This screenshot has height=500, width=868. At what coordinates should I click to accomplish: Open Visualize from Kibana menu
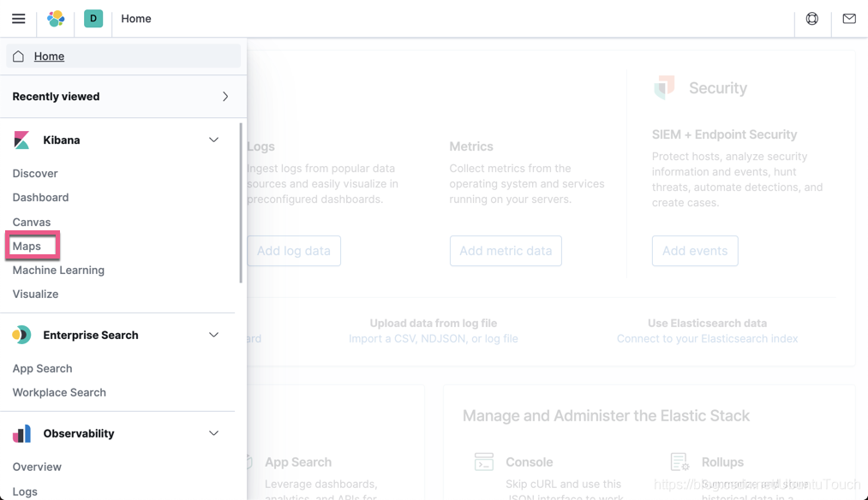[35, 294]
